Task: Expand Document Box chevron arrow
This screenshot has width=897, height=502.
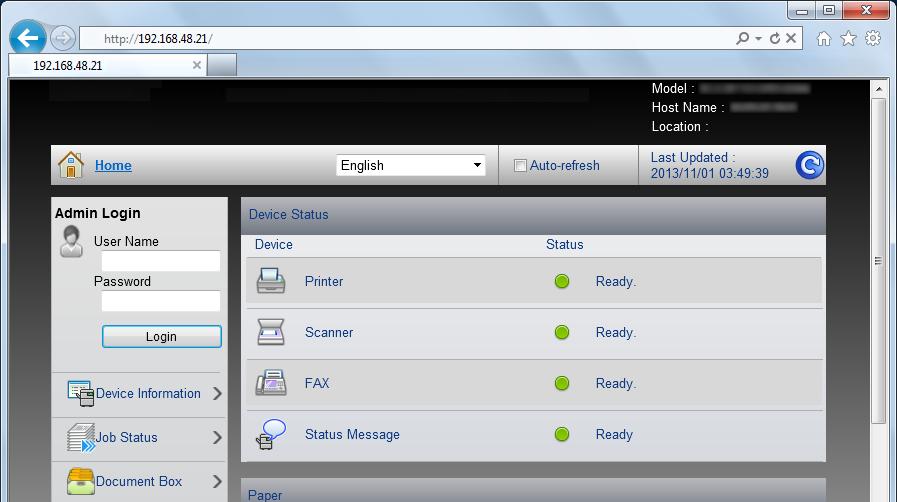Action: (x=217, y=481)
